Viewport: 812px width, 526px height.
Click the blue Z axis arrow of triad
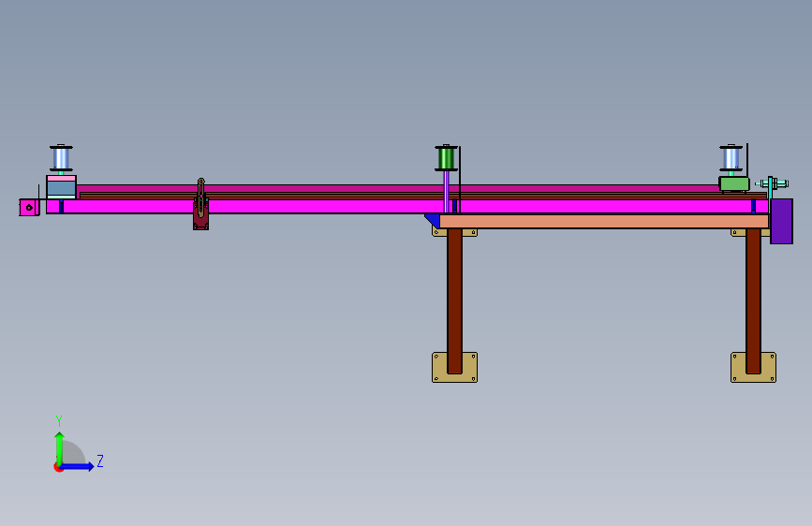coord(78,466)
